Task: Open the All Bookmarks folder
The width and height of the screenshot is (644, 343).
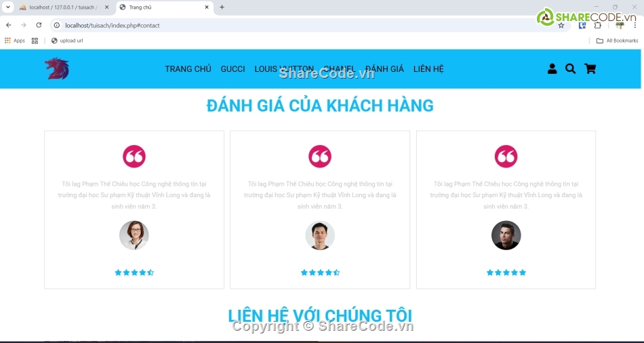Action: pos(618,41)
